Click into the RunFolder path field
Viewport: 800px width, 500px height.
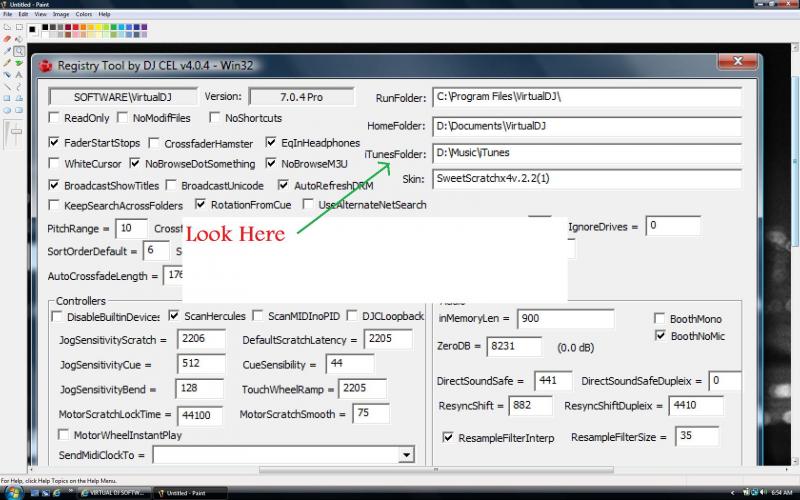point(587,97)
